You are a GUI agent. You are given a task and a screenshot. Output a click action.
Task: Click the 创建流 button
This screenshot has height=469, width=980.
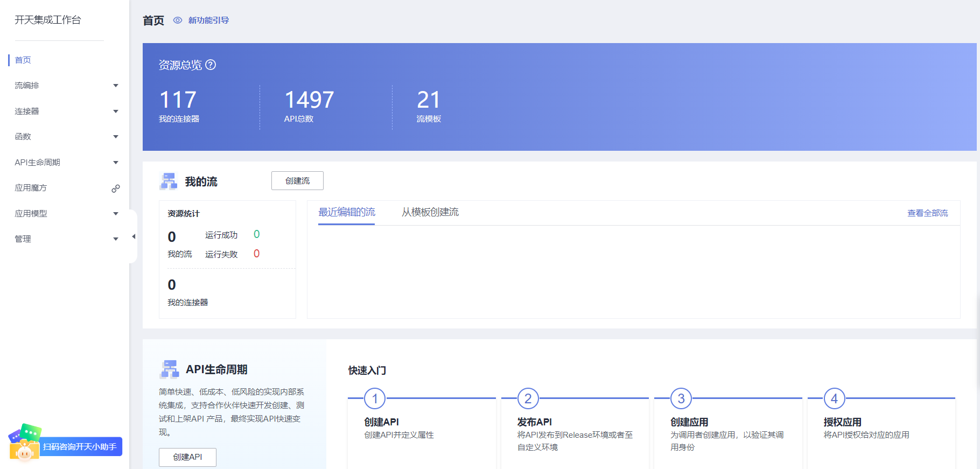point(297,181)
